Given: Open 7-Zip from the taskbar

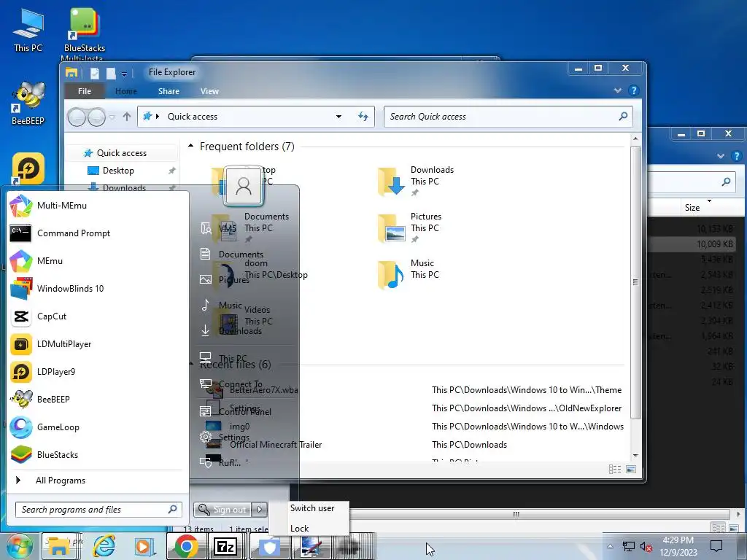Looking at the screenshot, I should tap(226, 545).
